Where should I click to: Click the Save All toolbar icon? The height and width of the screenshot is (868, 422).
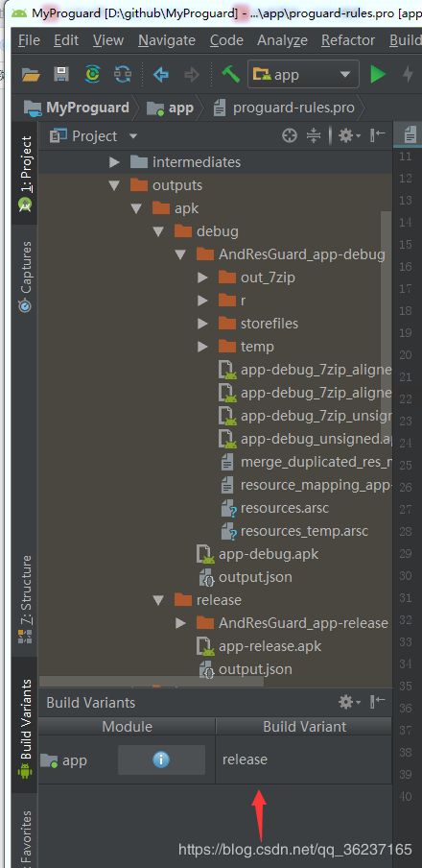(x=61, y=74)
